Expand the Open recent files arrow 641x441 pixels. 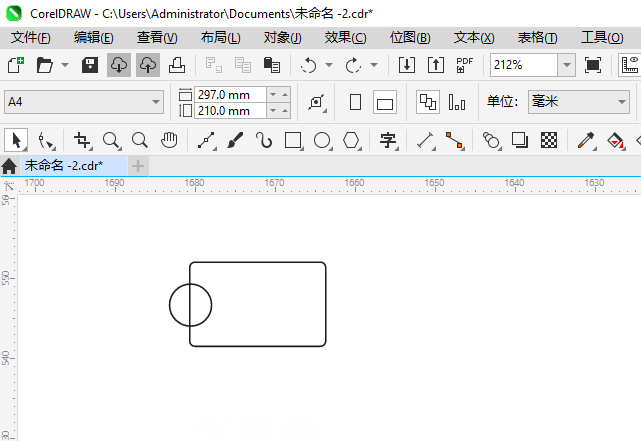tap(65, 65)
